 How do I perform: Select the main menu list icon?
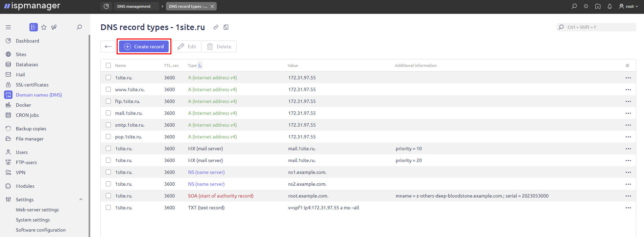coord(33,27)
